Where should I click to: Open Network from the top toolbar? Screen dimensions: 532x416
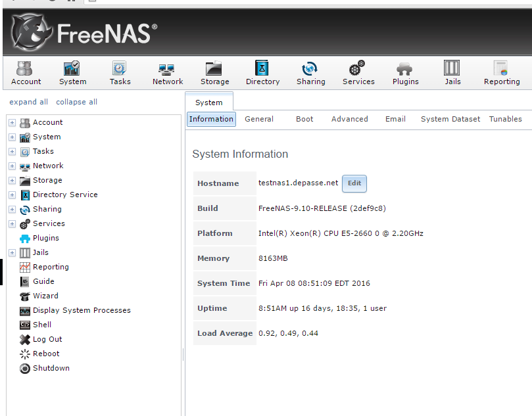tap(168, 73)
